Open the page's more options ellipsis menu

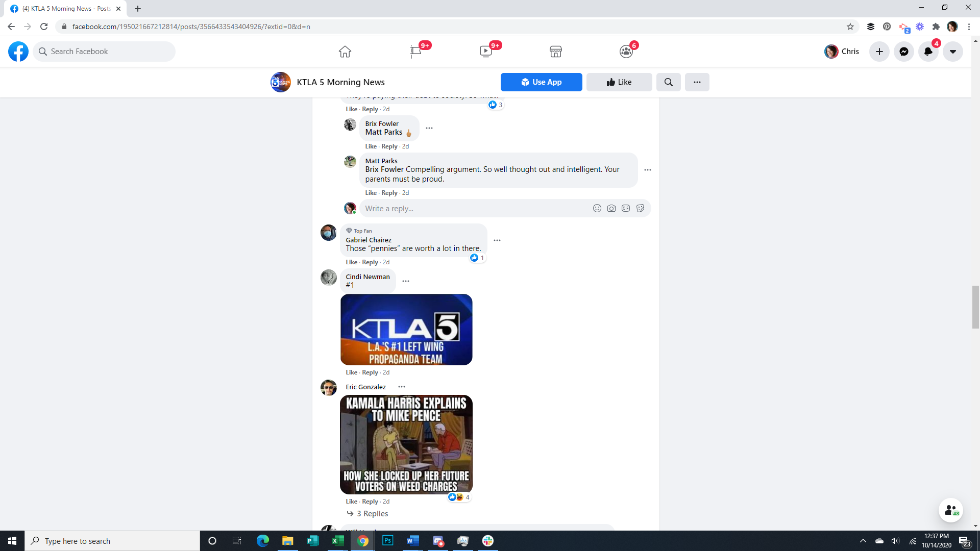click(697, 82)
